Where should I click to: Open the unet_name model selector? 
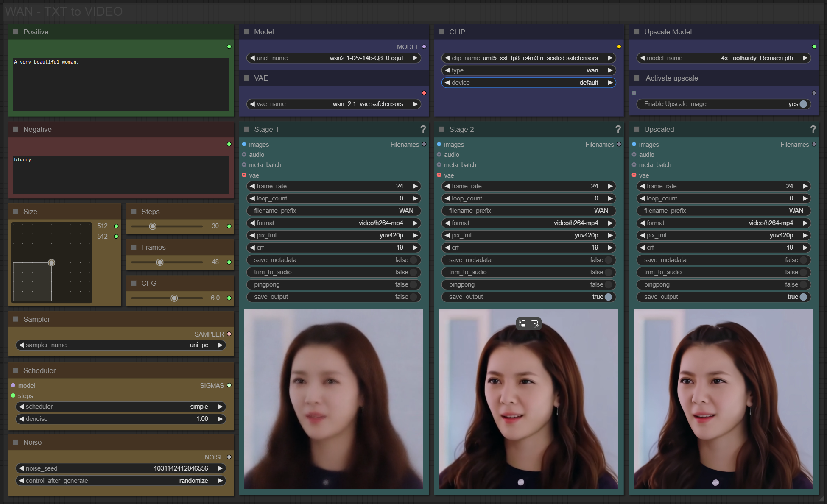click(x=333, y=58)
